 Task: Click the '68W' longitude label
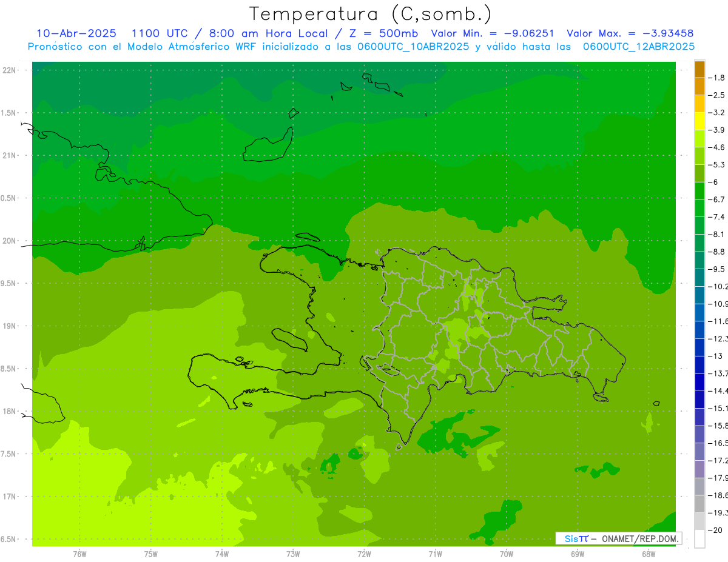click(x=648, y=554)
